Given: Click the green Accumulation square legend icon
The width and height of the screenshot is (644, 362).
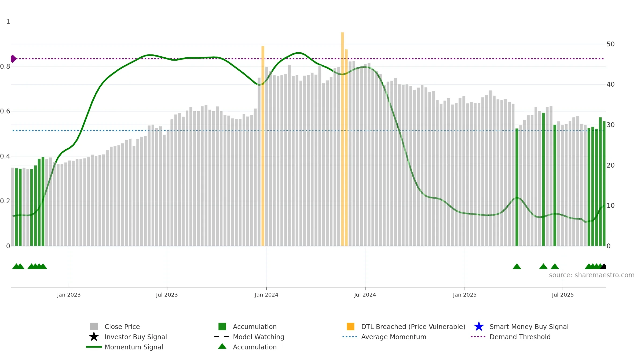Looking at the screenshot, I should point(222,327).
